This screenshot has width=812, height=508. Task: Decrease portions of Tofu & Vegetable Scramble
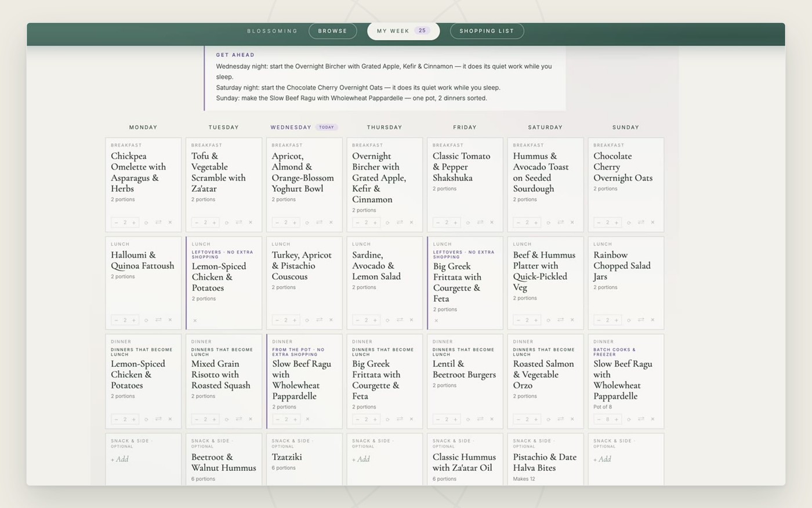(197, 222)
